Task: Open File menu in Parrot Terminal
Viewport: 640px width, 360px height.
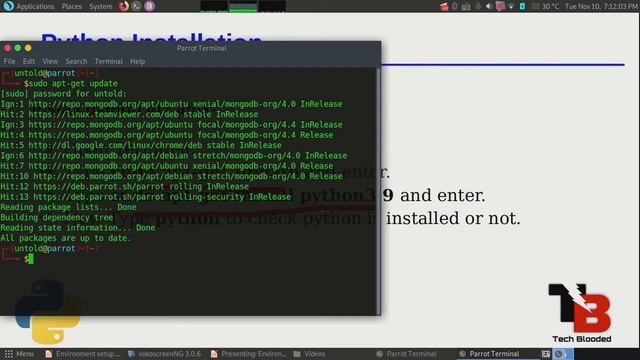Action: click(9, 61)
